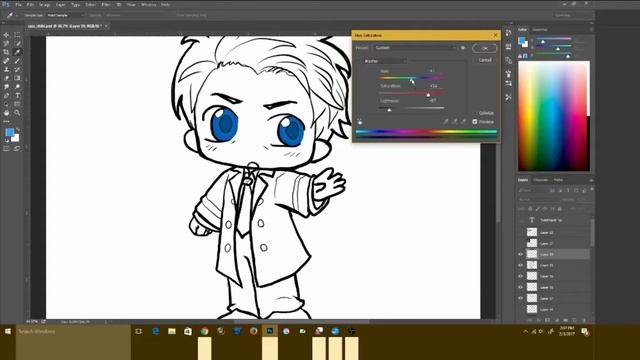
Task: Open the Layers panel options menu
Action: pos(591,180)
